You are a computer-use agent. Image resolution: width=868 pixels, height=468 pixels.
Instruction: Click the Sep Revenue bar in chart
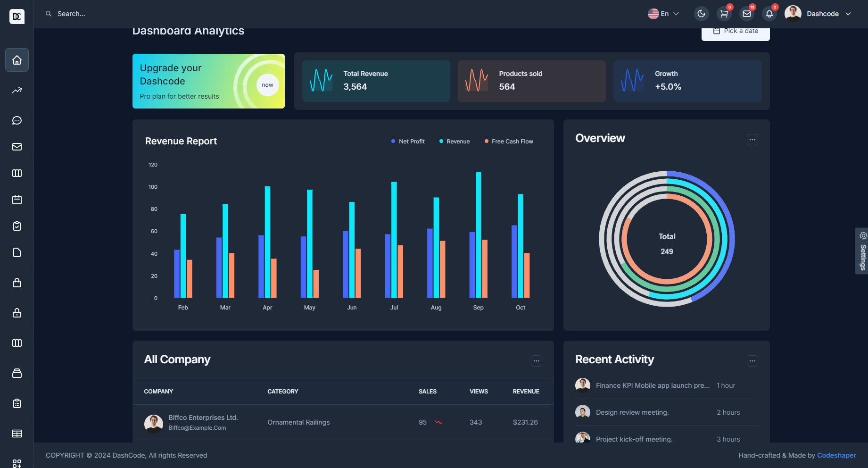click(479, 234)
